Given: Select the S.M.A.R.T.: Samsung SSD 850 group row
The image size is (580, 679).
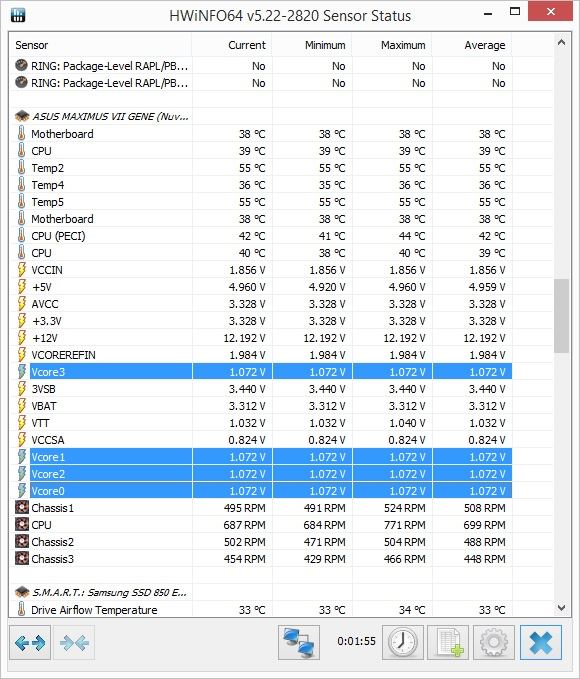Looking at the screenshot, I should [x=261, y=592].
